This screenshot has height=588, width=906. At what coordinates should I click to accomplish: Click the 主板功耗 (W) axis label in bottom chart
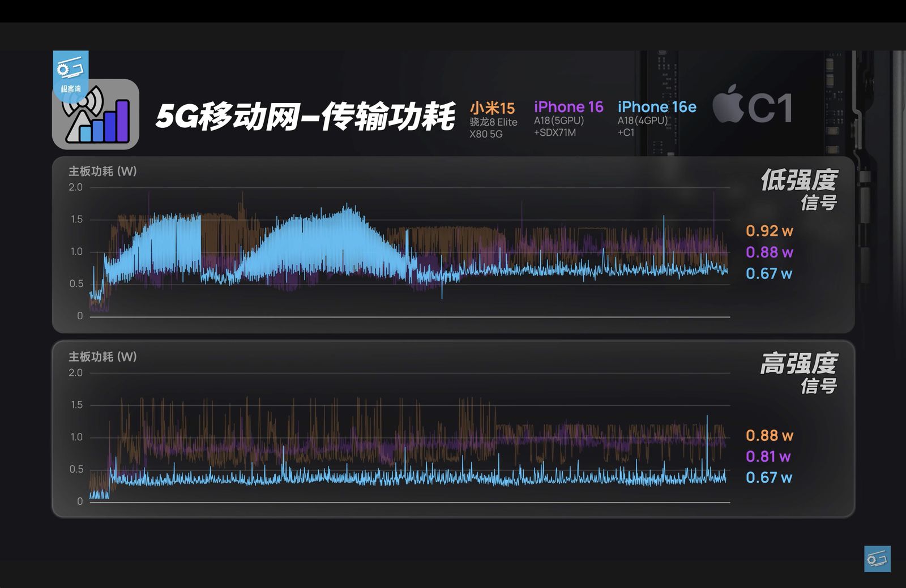[x=102, y=357]
